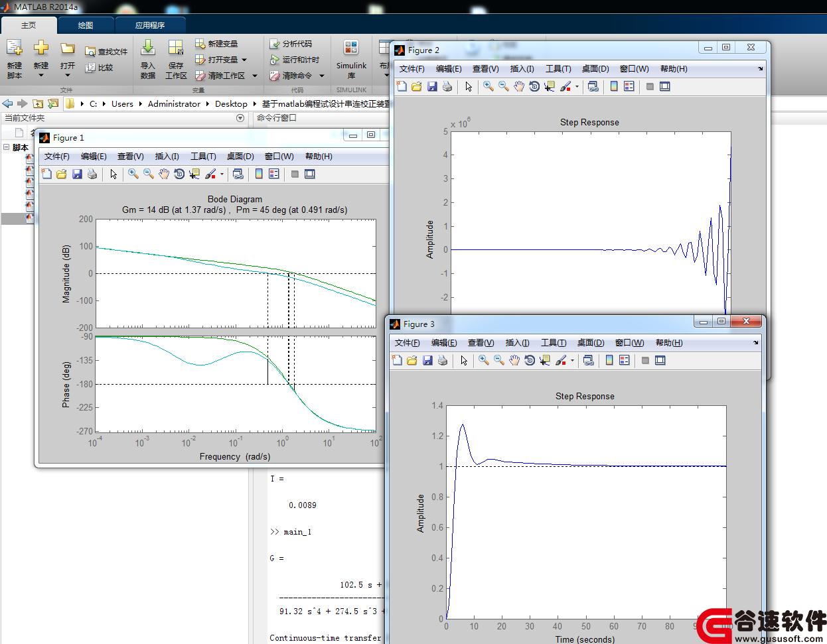827x644 pixels.
Task: Collapse the 脚本 tree group
Action: 6,147
